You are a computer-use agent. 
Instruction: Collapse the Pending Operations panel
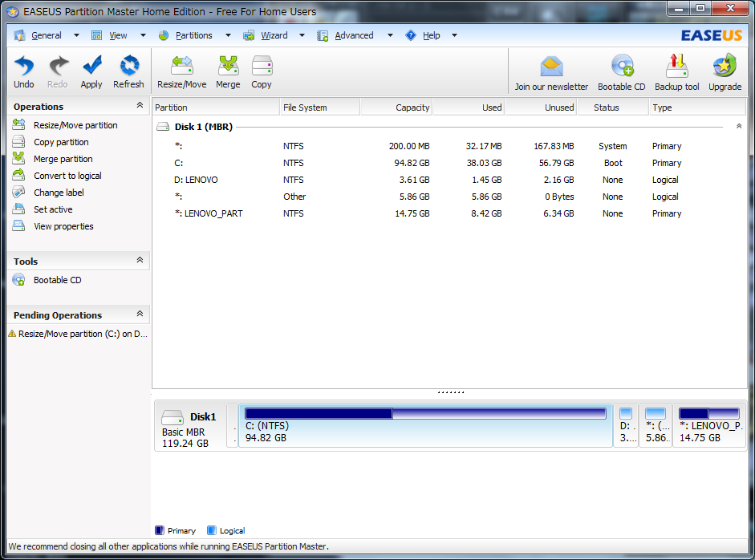(x=140, y=314)
